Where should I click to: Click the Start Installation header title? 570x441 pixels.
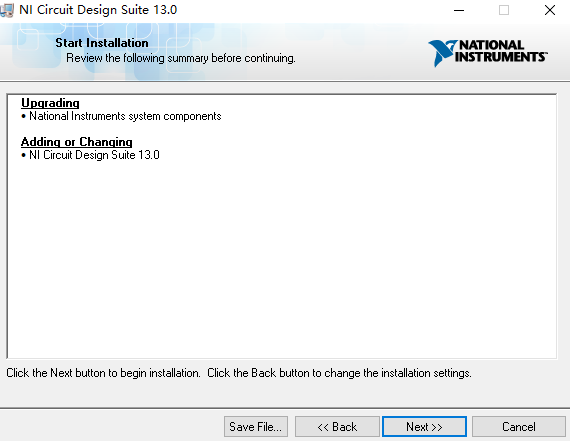[102, 43]
